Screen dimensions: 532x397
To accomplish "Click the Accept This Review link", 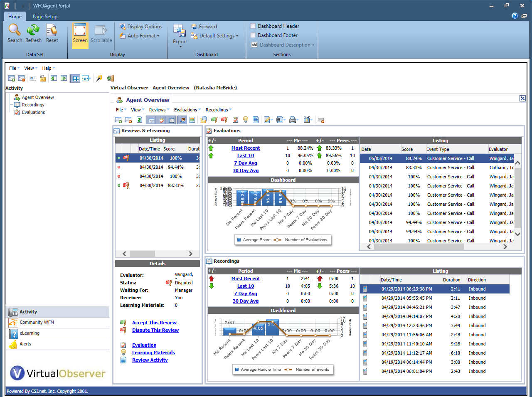I will pyautogui.click(x=154, y=323).
